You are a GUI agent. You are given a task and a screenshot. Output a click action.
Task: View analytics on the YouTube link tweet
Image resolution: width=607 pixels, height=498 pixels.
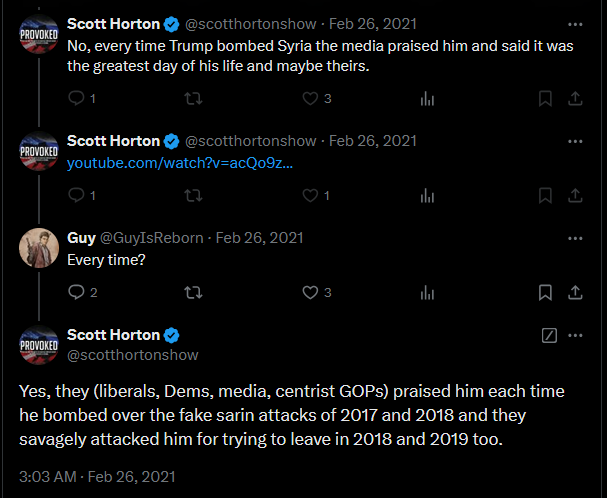coord(427,196)
